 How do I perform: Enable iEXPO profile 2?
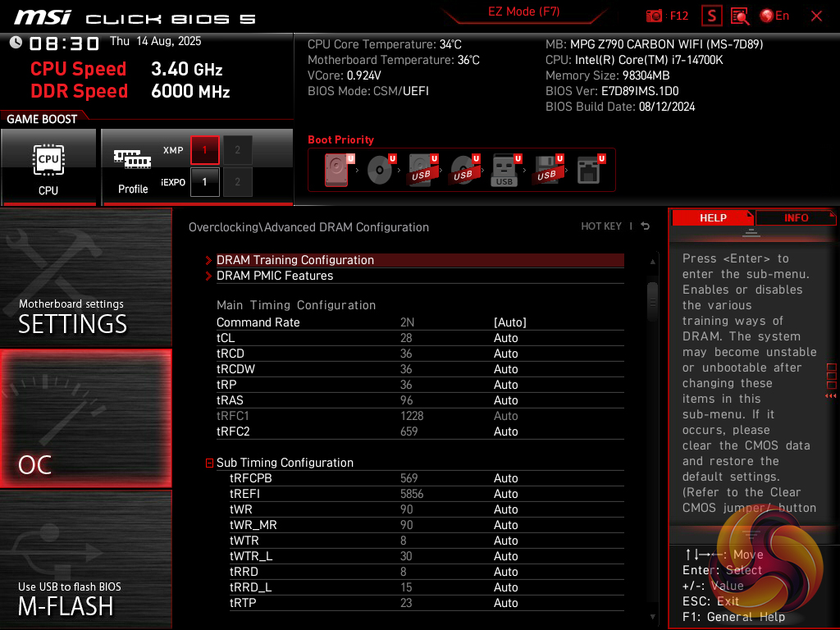(237, 182)
